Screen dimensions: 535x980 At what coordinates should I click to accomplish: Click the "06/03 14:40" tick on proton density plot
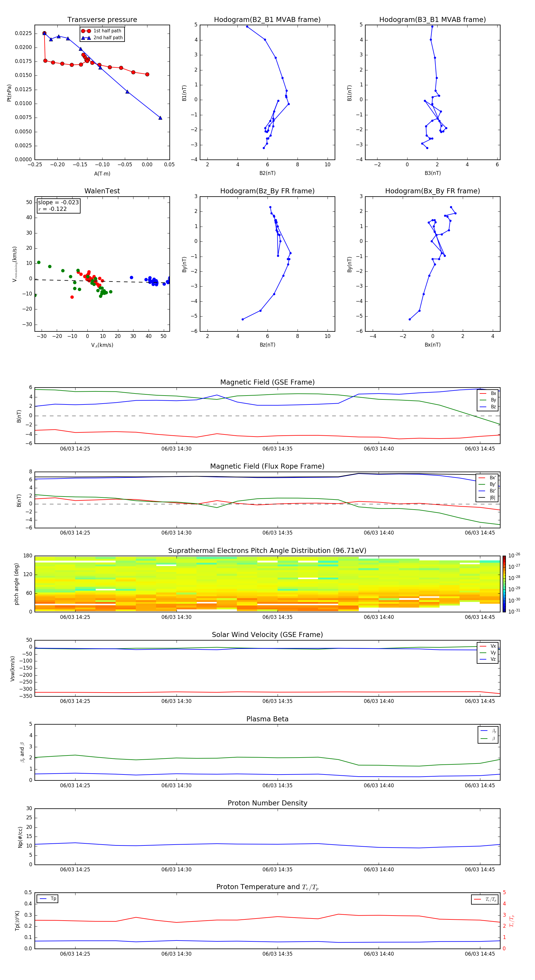[x=378, y=870]
